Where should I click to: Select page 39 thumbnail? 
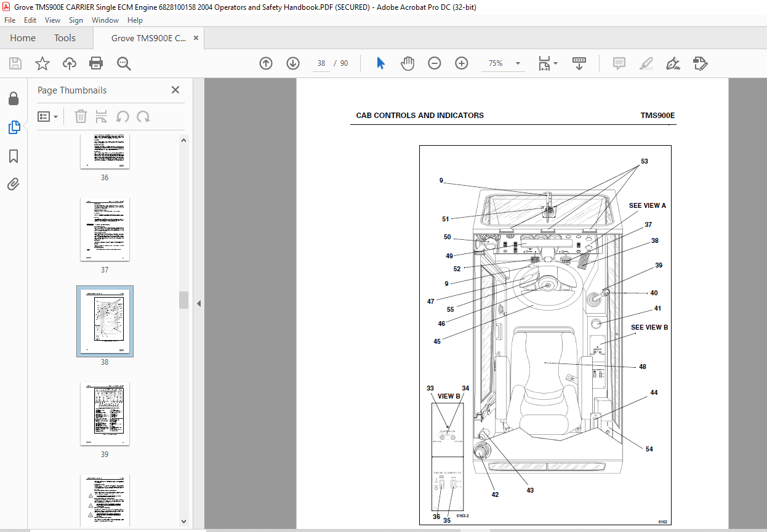coord(105,414)
